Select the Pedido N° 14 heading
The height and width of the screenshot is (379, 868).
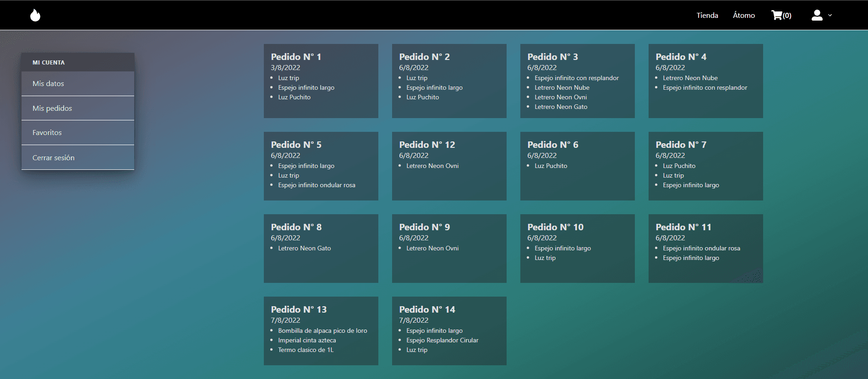pyautogui.click(x=427, y=309)
